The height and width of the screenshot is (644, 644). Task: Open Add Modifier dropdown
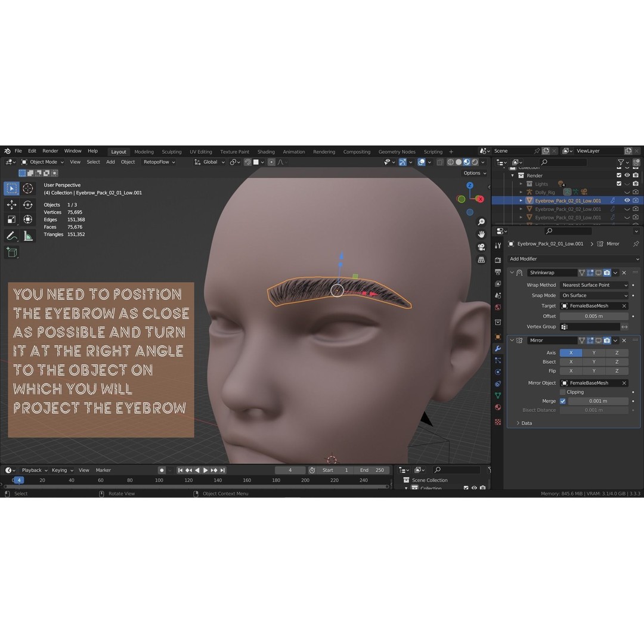click(x=574, y=259)
